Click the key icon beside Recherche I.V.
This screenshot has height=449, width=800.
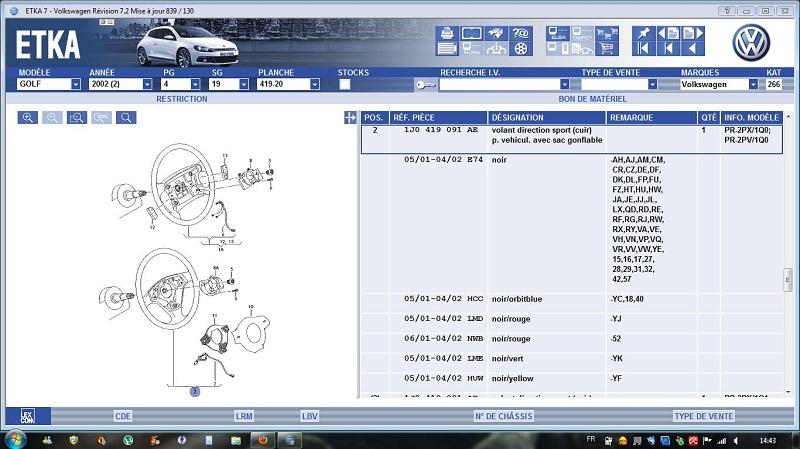coord(426,85)
